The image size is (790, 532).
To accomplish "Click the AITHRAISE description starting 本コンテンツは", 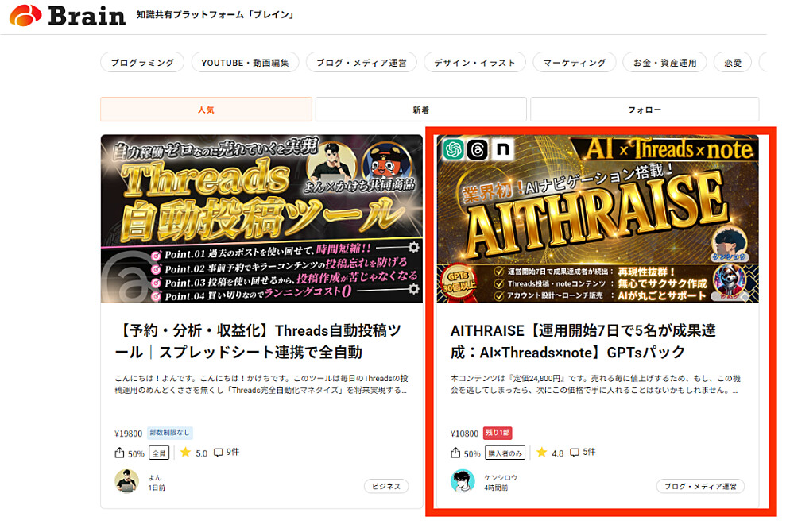I will (x=595, y=384).
